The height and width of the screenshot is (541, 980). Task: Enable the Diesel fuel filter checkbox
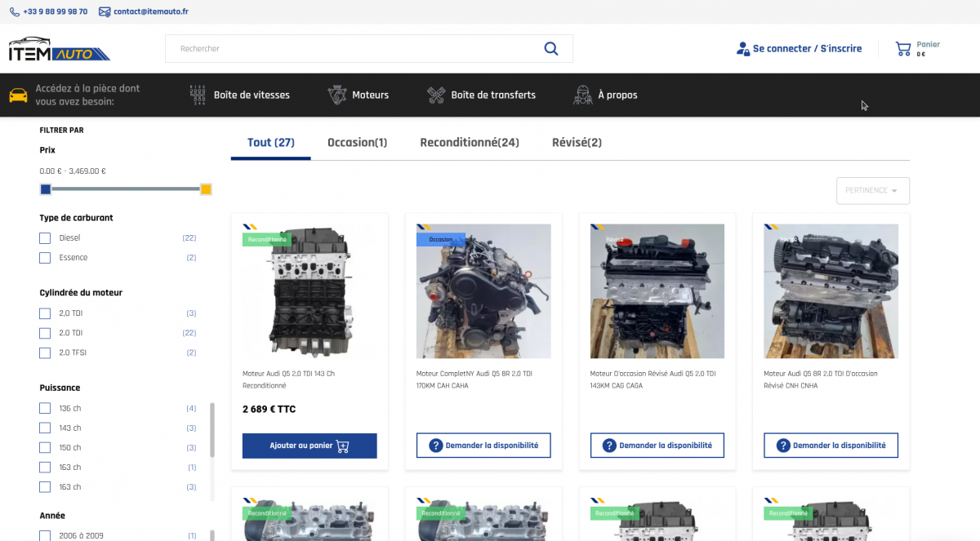[x=45, y=238]
